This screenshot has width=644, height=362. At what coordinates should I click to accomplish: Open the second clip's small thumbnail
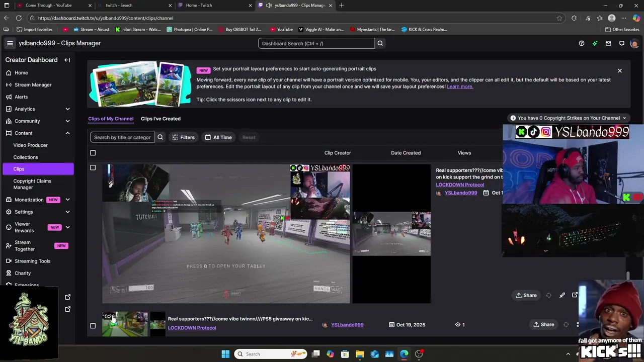(x=125, y=324)
